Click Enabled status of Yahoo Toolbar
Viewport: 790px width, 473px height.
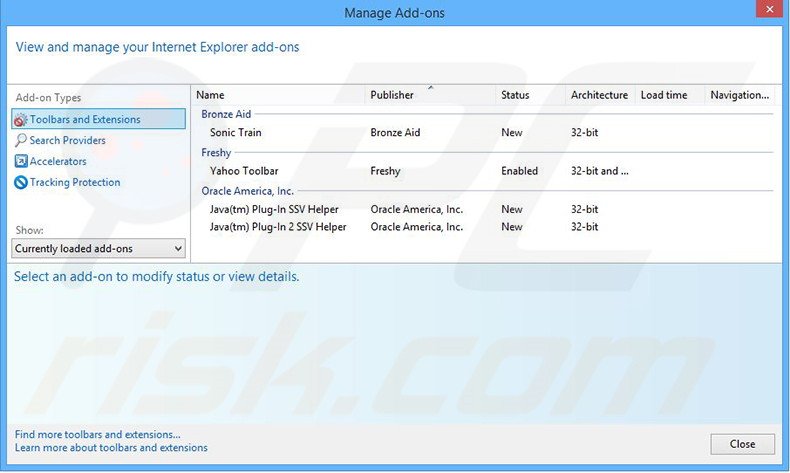click(519, 171)
